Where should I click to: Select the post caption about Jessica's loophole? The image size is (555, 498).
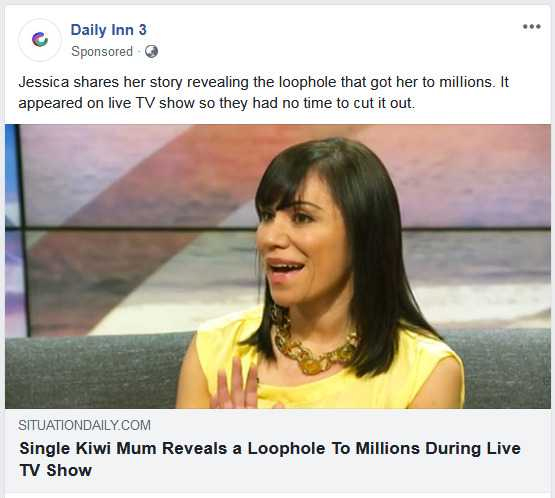pos(263,92)
